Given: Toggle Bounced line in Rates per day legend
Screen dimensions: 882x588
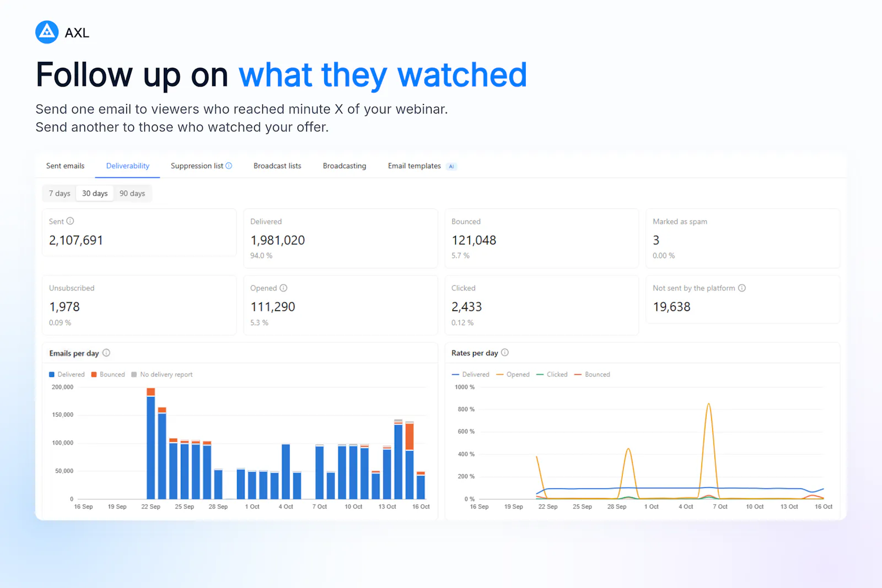Looking at the screenshot, I should [592, 375].
